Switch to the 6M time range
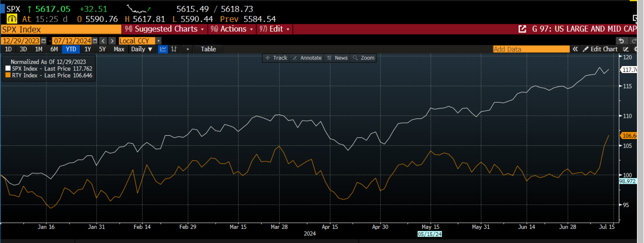Image resolution: width=644 pixels, height=243 pixels. coord(54,49)
